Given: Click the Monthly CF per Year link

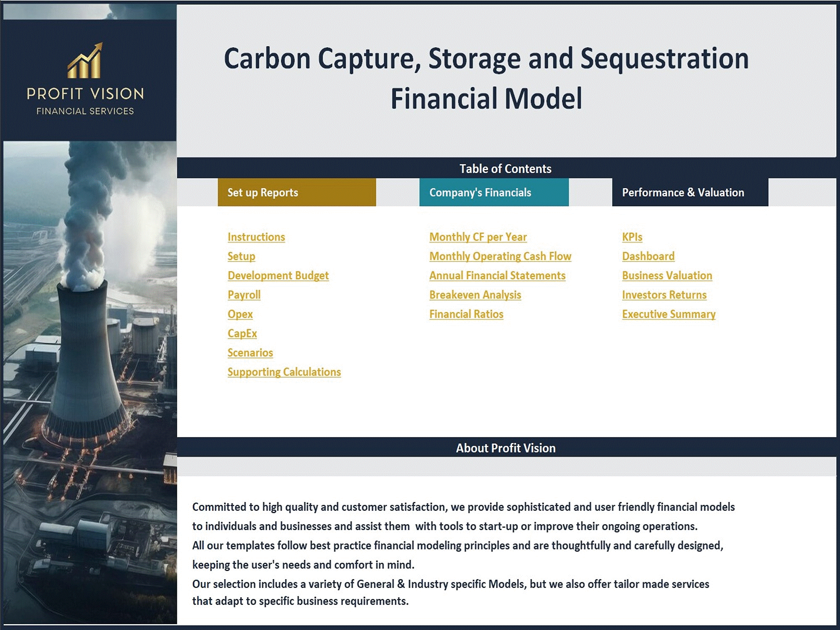Looking at the screenshot, I should tap(478, 236).
